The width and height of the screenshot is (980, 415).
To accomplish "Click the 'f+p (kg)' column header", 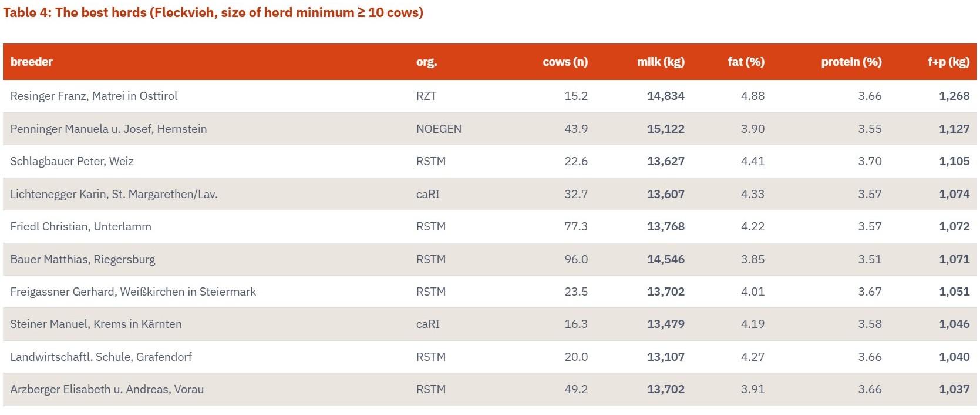I will coord(948,62).
